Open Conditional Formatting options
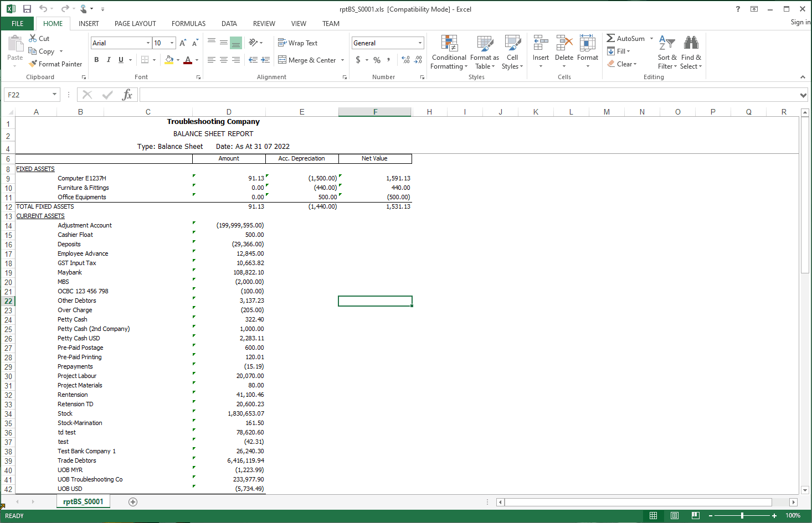The image size is (812, 523). [449, 52]
